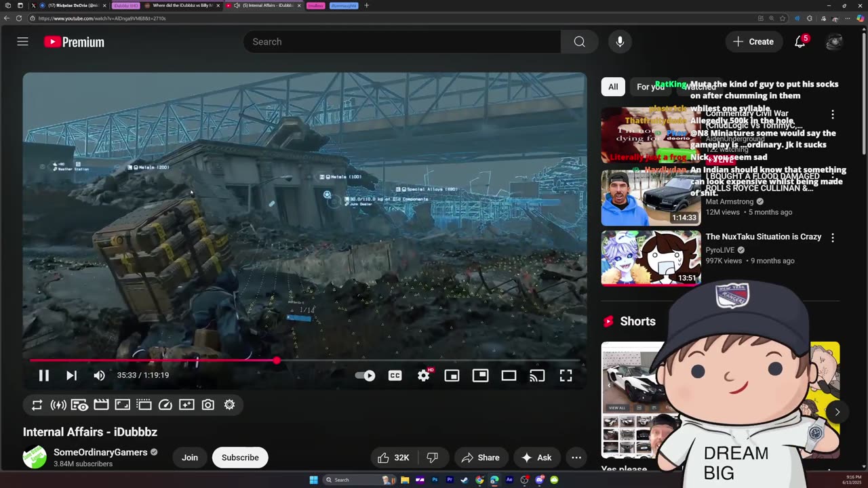Open extension toolbar settings gear
Viewport: 868px width, 488px height.
[x=229, y=405]
